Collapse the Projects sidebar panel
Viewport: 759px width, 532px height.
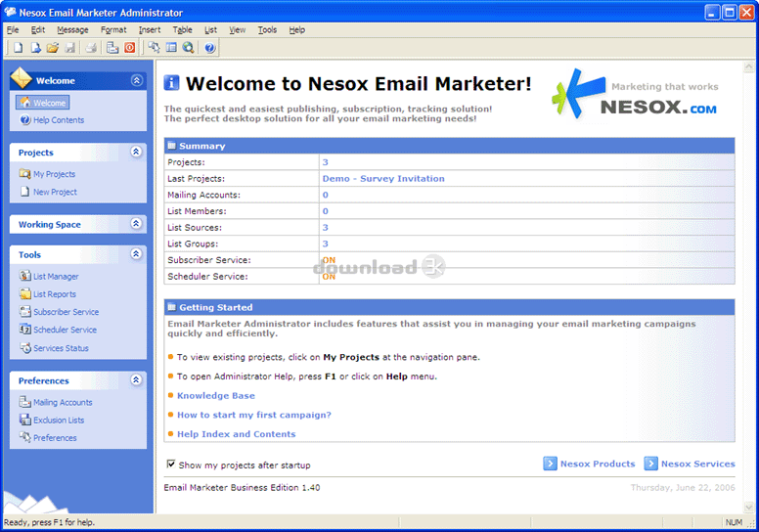pyautogui.click(x=136, y=152)
